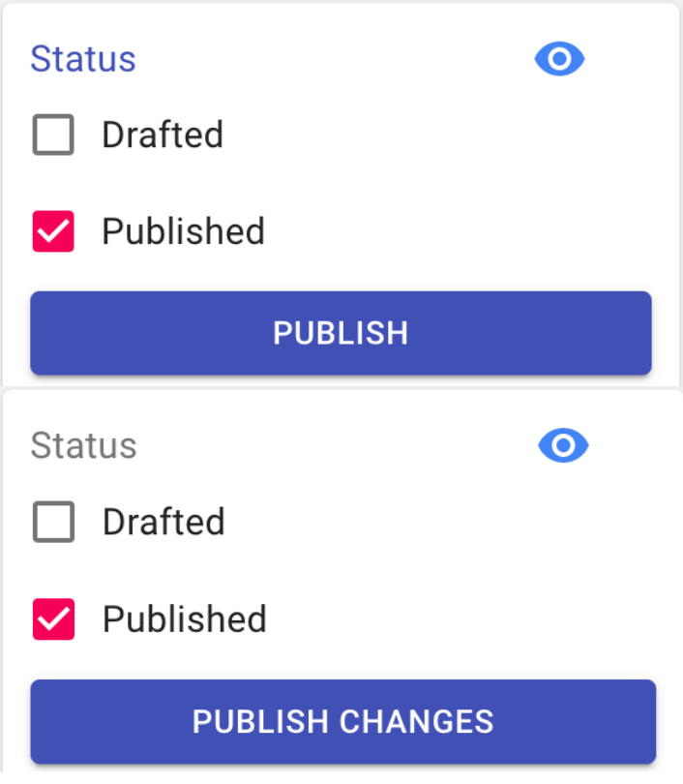This screenshot has width=683, height=784.
Task: Click the Drafted label text in the lower panel
Action: (163, 523)
